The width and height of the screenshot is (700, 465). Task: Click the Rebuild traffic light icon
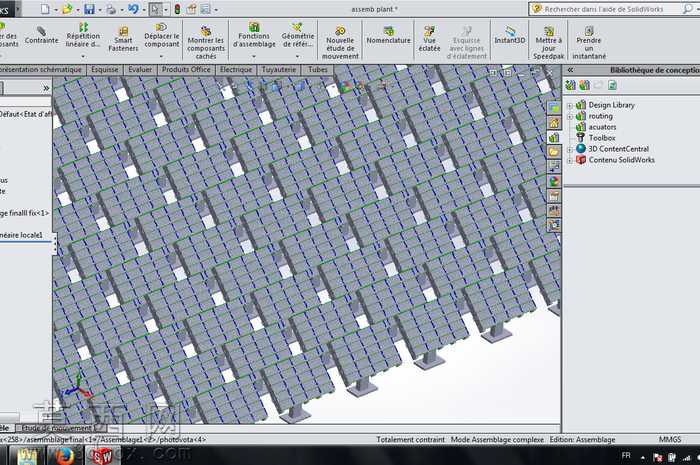177,8
